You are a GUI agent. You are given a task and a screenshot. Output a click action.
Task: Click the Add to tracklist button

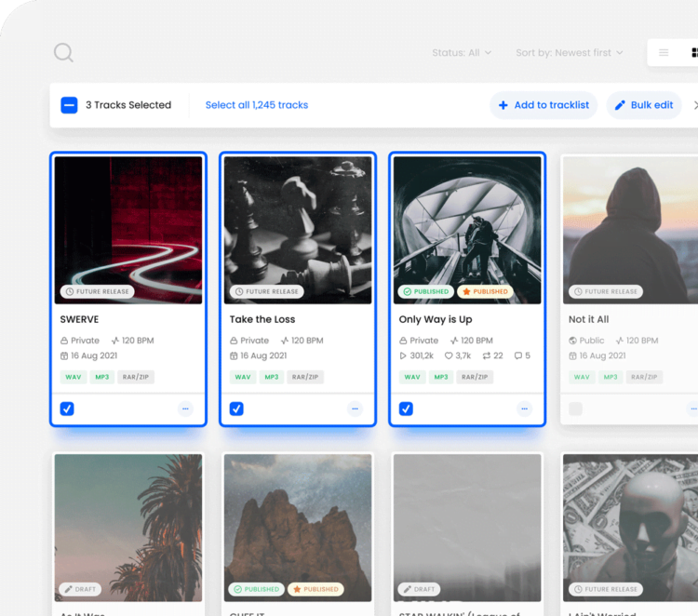tap(544, 105)
